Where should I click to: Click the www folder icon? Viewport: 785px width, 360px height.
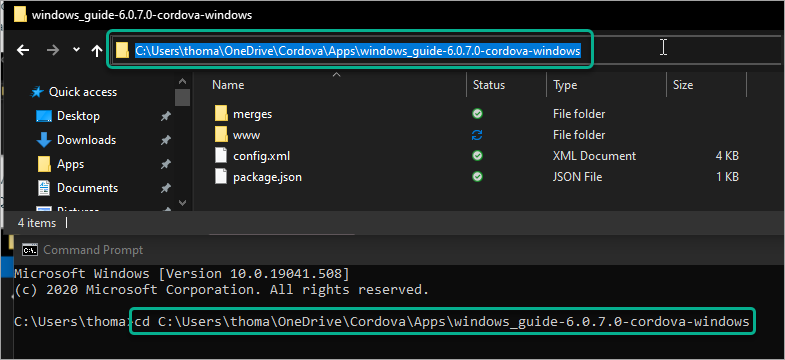pyautogui.click(x=221, y=135)
